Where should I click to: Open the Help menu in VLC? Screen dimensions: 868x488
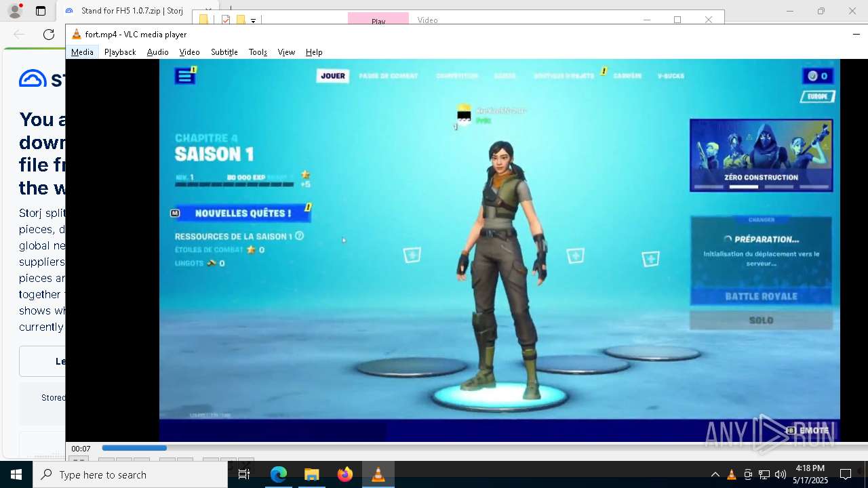point(313,52)
